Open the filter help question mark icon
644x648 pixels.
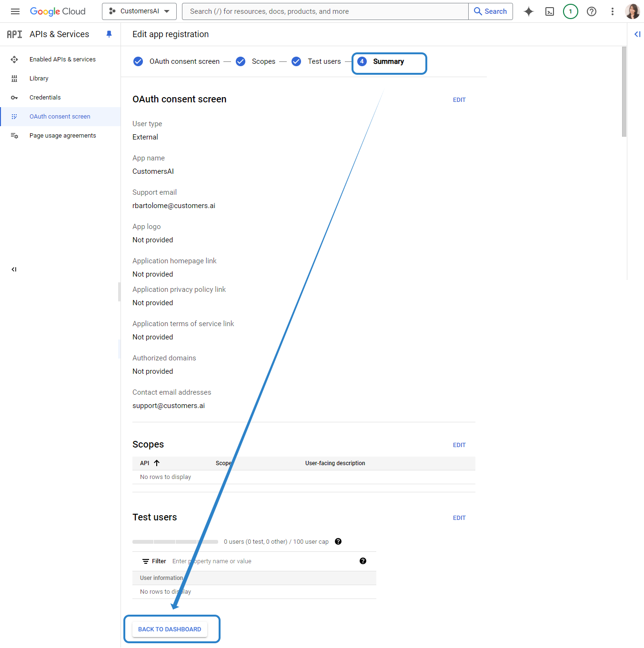coord(363,561)
